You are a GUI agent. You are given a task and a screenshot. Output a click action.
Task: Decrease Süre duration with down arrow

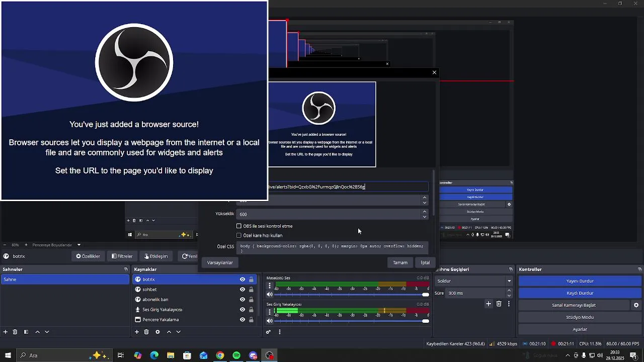(x=509, y=296)
